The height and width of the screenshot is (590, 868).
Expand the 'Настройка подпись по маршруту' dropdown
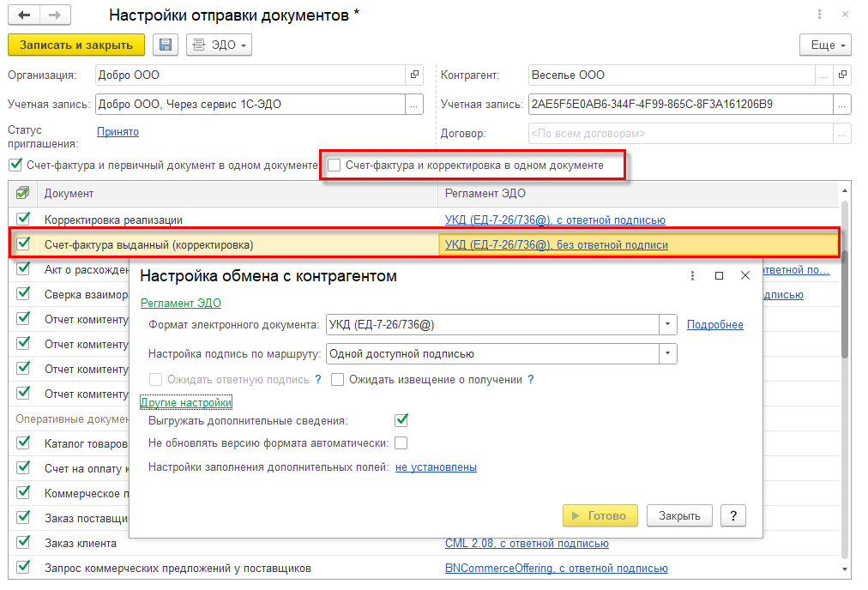pyautogui.click(x=668, y=353)
